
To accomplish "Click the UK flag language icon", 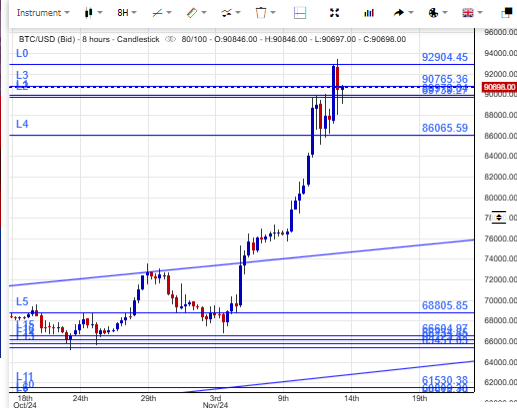I will pyautogui.click(x=468, y=13).
